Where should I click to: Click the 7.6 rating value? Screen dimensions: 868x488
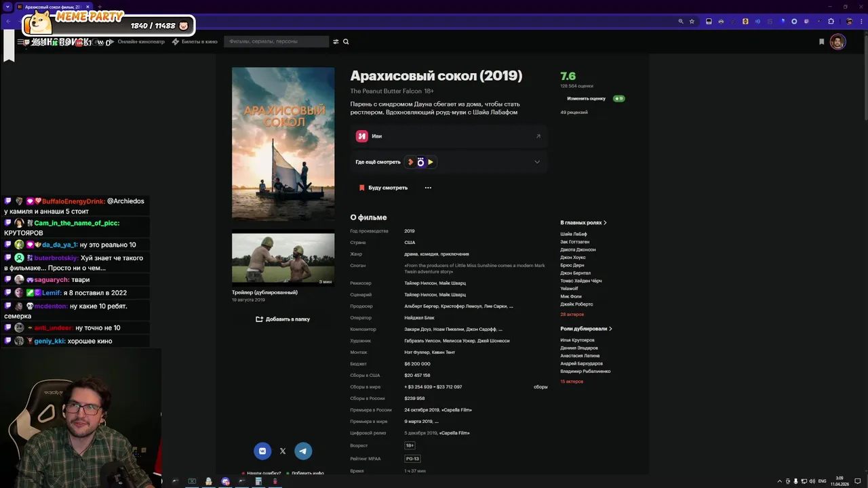[x=568, y=76]
